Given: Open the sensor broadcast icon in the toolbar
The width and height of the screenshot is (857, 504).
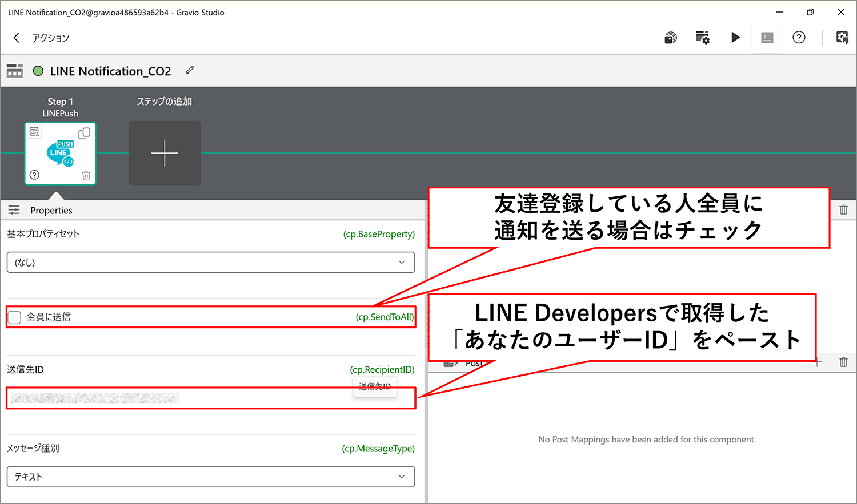Looking at the screenshot, I should (671, 38).
